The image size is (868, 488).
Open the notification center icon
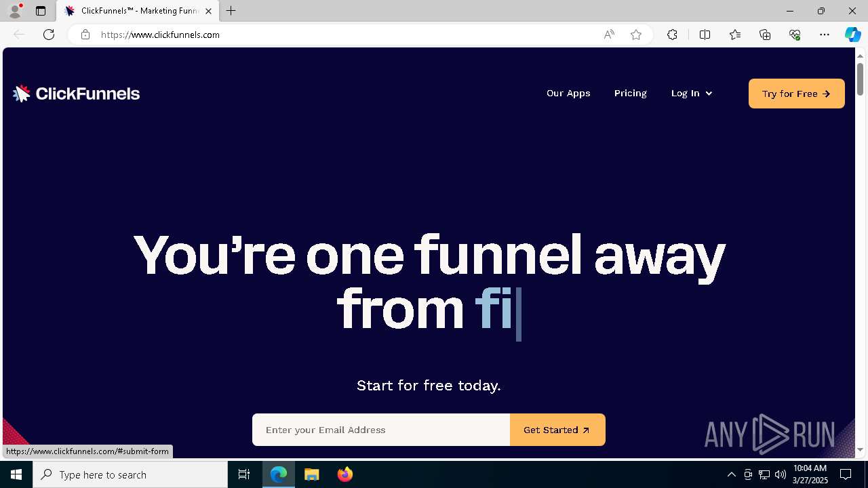coord(846,474)
